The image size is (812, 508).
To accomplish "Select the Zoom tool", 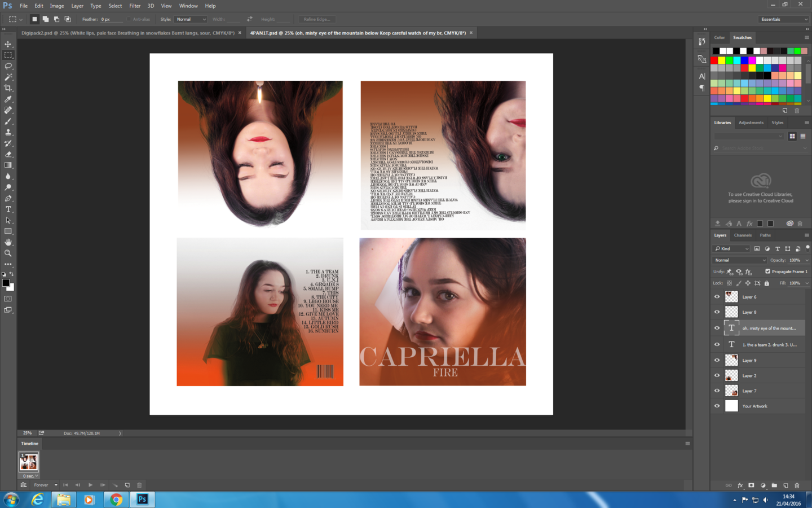I will point(8,253).
